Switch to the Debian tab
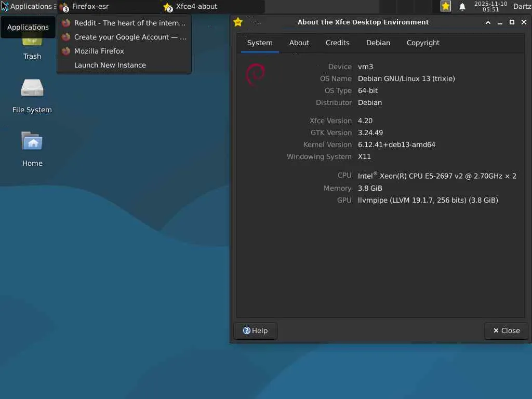This screenshot has width=532, height=399. pos(378,43)
